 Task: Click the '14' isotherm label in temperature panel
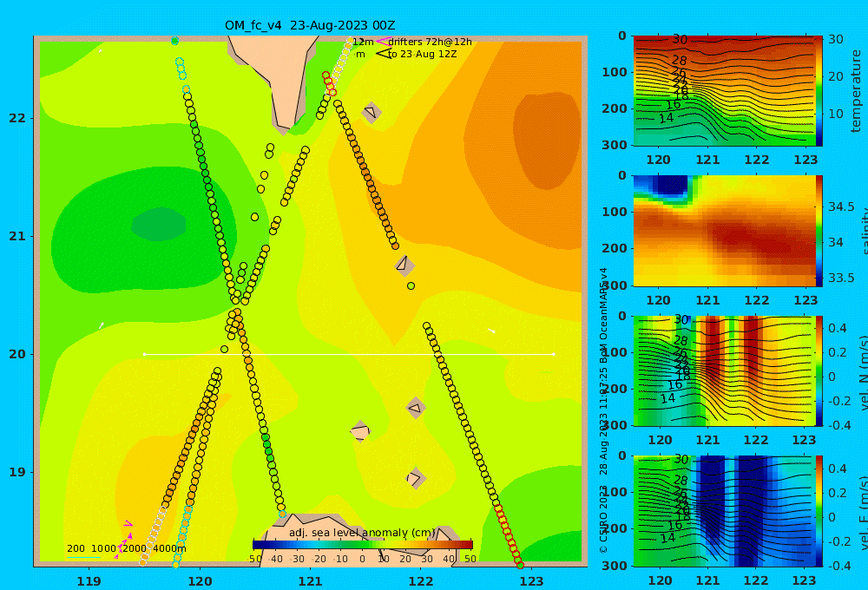click(666, 117)
